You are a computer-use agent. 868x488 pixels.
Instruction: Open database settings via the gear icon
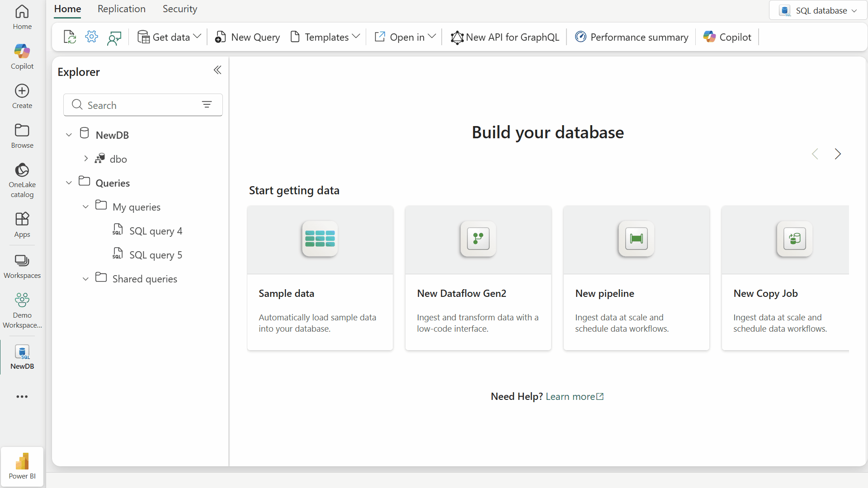pyautogui.click(x=91, y=37)
